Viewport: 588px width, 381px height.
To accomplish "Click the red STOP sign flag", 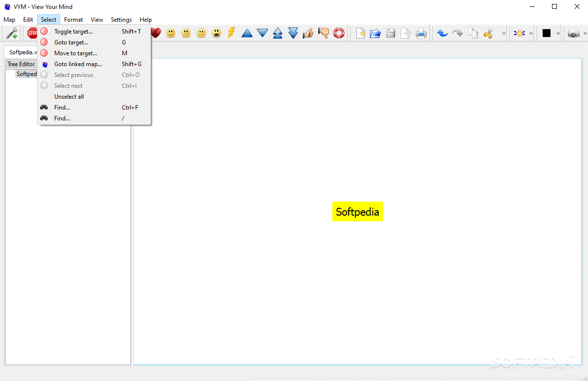I will [x=32, y=33].
